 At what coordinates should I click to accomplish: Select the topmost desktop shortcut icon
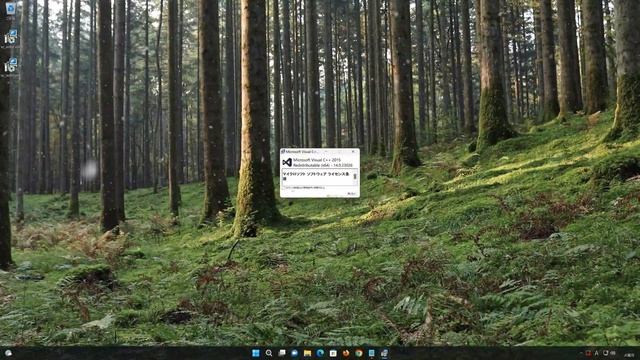click(10, 8)
